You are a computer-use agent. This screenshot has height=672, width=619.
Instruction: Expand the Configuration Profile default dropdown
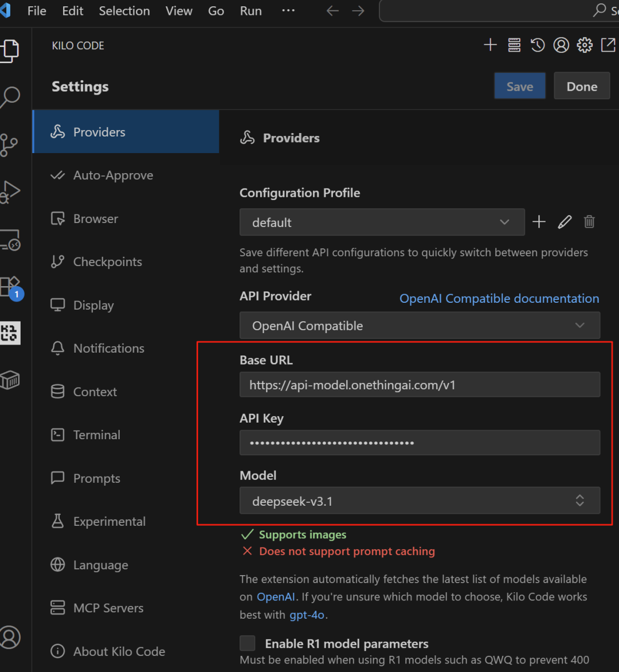tap(382, 222)
